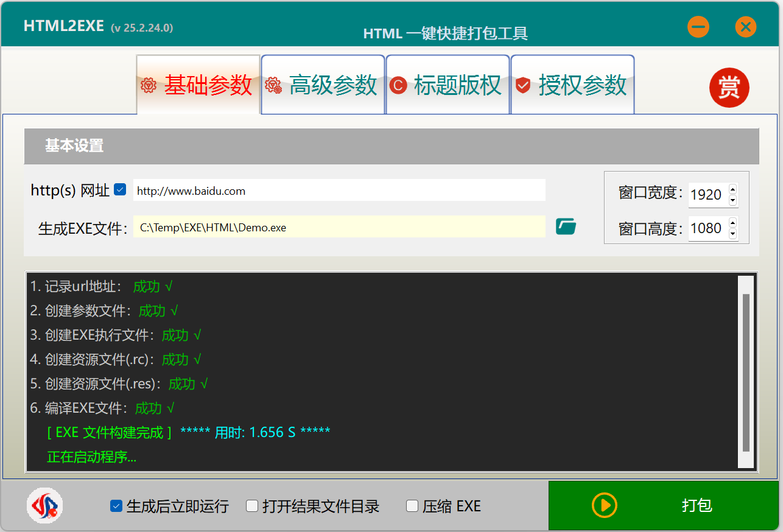
Task: Increase 窗口宽度 with the up arrow
Action: pyautogui.click(x=732, y=189)
